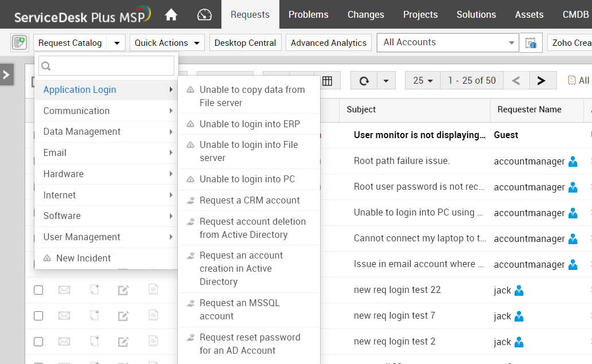The height and width of the screenshot is (364, 592).
Task: Click the Home icon in top navigation
Action: coord(171,14)
